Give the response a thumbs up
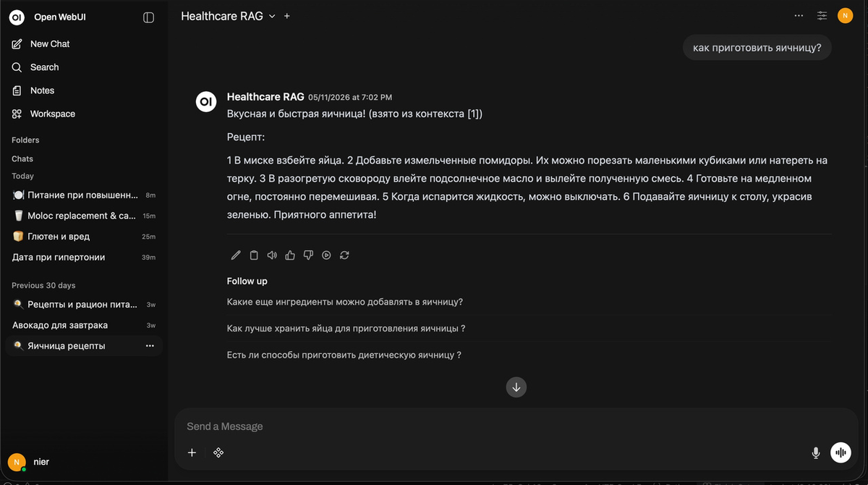868x485 pixels. [x=290, y=255]
